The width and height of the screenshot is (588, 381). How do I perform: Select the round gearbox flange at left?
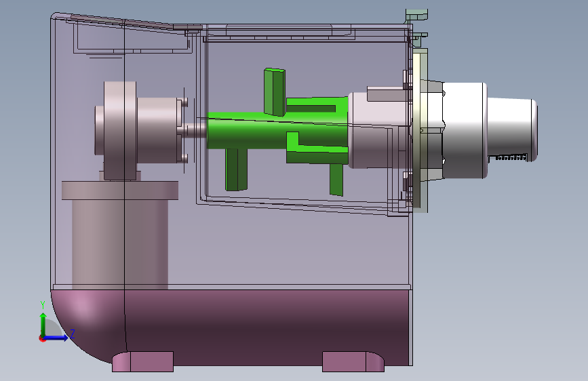[120, 129]
